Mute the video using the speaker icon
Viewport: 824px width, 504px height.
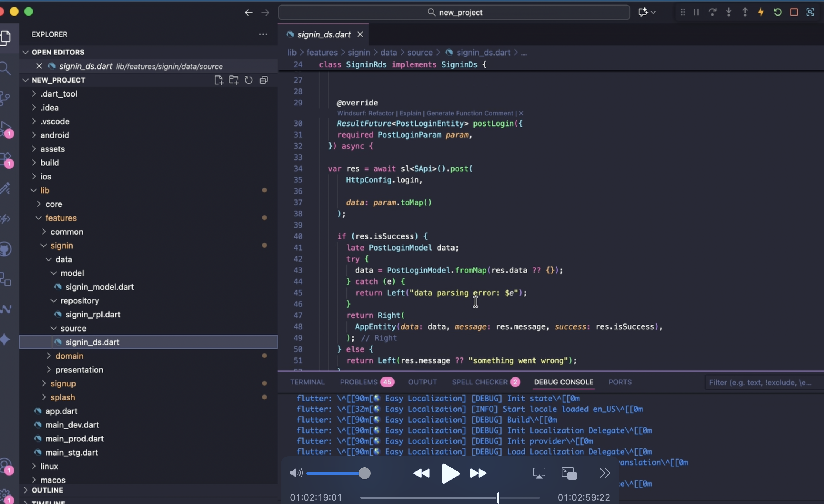296,473
